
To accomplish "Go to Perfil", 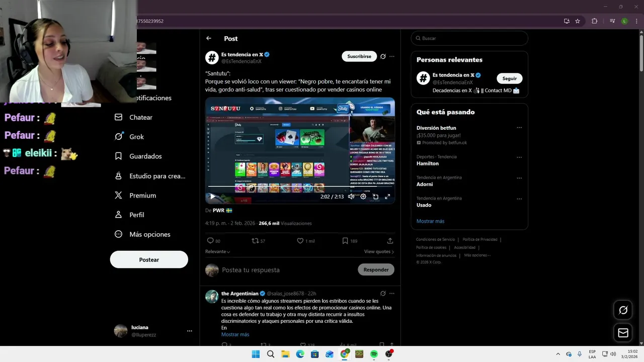I will (129, 215).
